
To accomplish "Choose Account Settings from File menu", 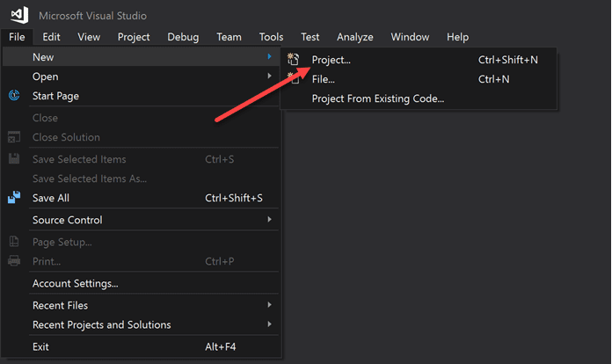I will click(x=75, y=283).
